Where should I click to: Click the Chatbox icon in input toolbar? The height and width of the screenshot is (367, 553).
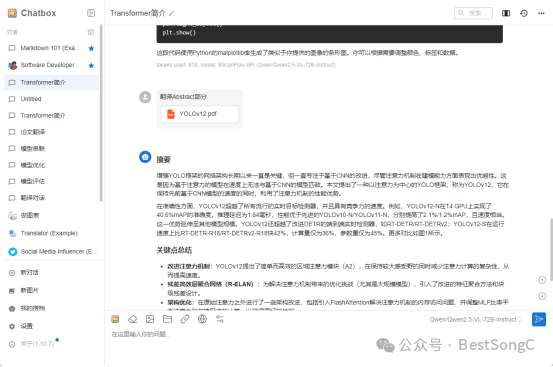[x=115, y=319]
